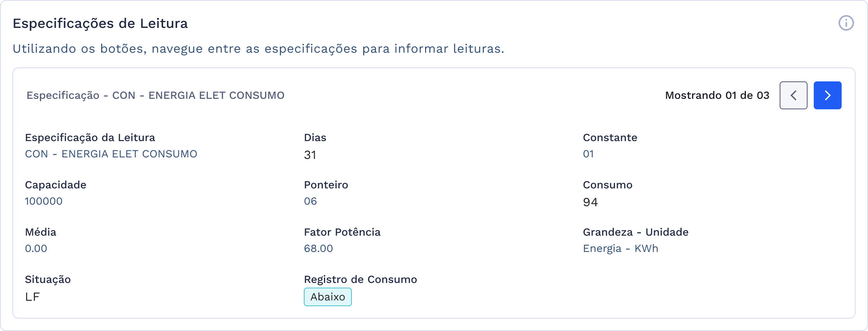
Task: Click the Capacidade value 100000
Action: (43, 201)
